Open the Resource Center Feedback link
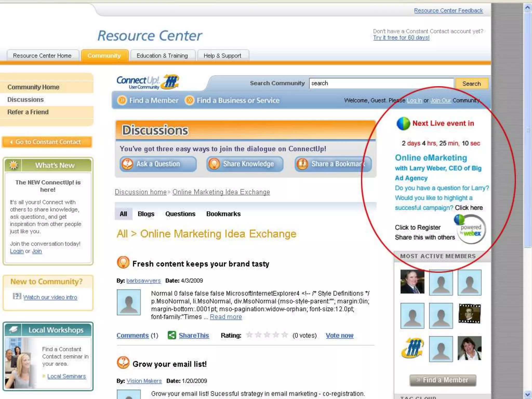Screen dimensions: 532x399 click(x=448, y=10)
